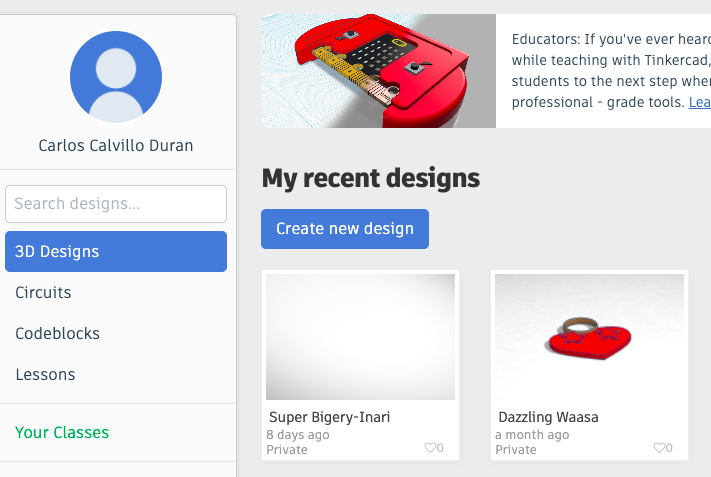Go to Lessons in the sidebar

(45, 375)
